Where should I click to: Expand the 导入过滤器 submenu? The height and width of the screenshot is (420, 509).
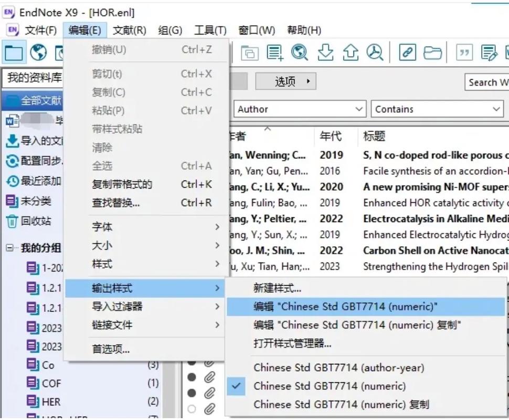145,306
